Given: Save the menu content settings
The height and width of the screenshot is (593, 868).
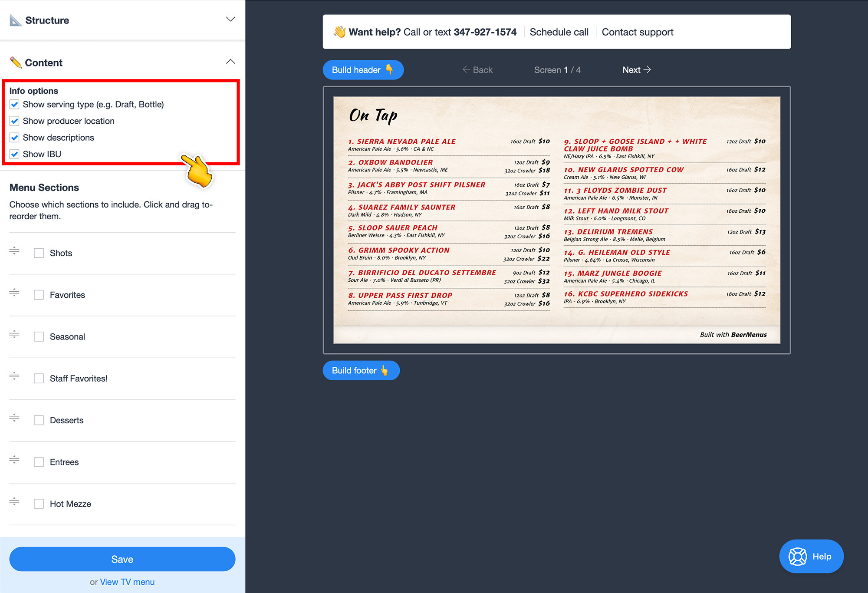Looking at the screenshot, I should tap(122, 559).
